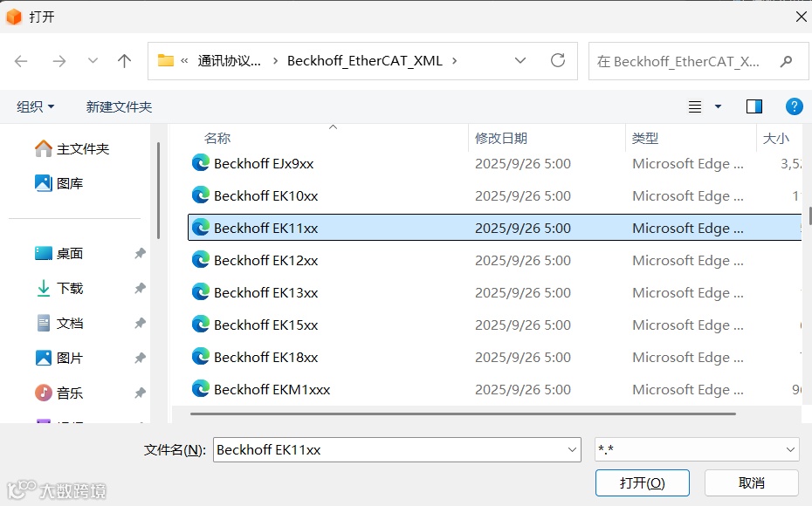Refresh the folder contents
Screen dimensions: 812x506
558,60
